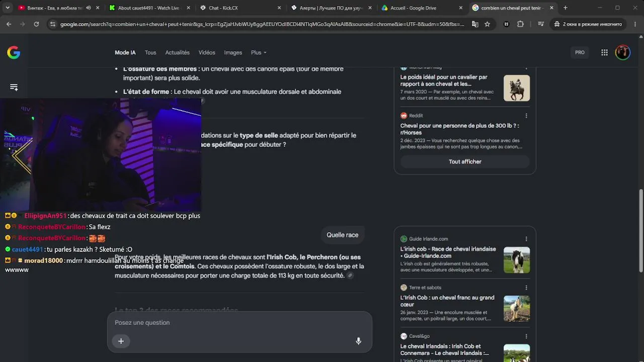Viewport: 644px width, 362px height.
Task: Open the Terre et sabots Irish Cob link
Action: (447, 301)
